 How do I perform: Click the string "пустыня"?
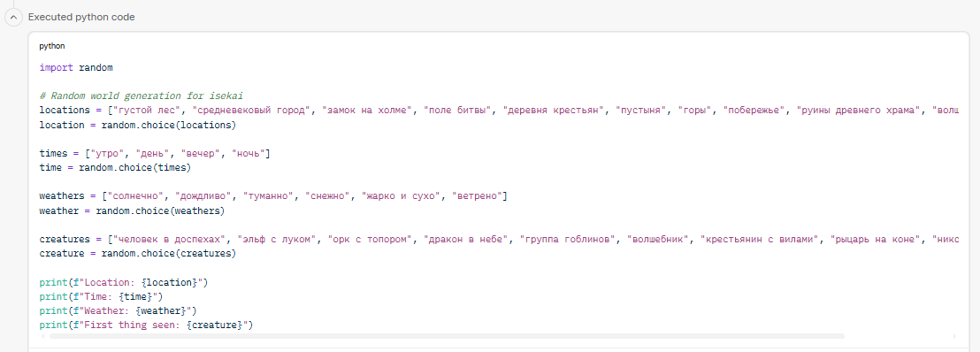(641, 111)
